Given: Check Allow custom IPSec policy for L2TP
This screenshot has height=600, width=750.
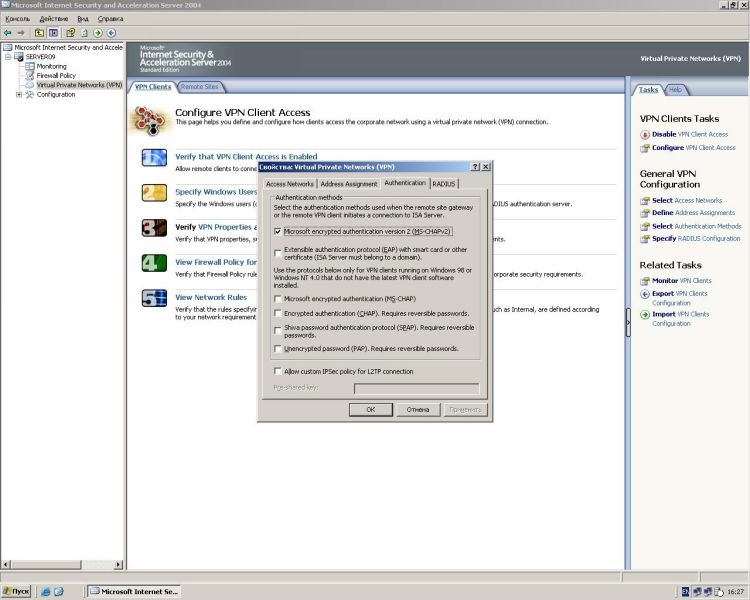Looking at the screenshot, I should pyautogui.click(x=277, y=371).
